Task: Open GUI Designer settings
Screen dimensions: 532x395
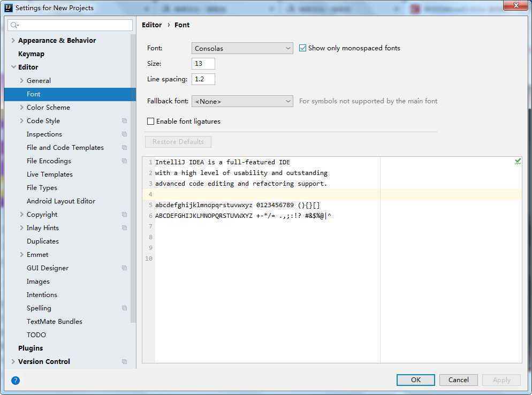Action: 48,268
